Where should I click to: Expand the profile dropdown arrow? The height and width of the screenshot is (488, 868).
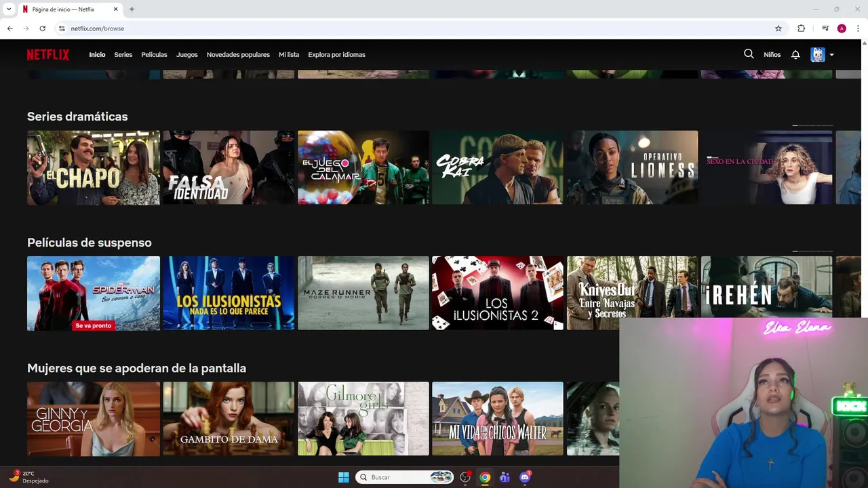coord(831,55)
